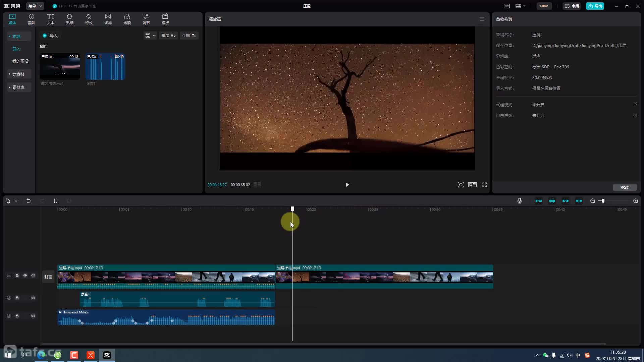Viewport: 644px width, 362px height.
Task: Play the video preview
Action: tap(347, 185)
